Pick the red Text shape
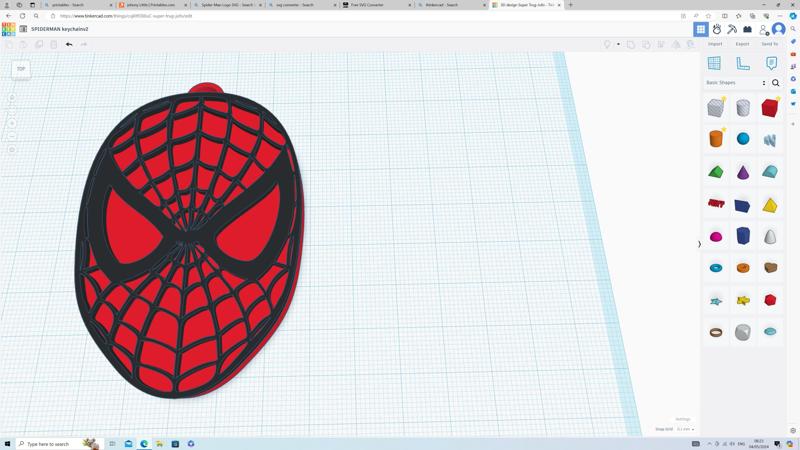The image size is (800, 450). tap(716, 204)
